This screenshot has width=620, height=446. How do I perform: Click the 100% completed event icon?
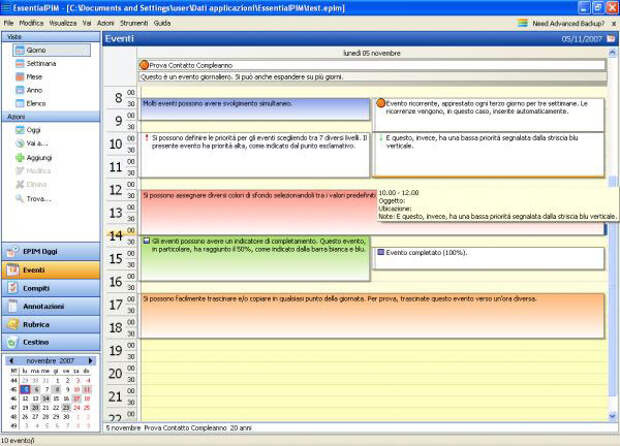(381, 252)
